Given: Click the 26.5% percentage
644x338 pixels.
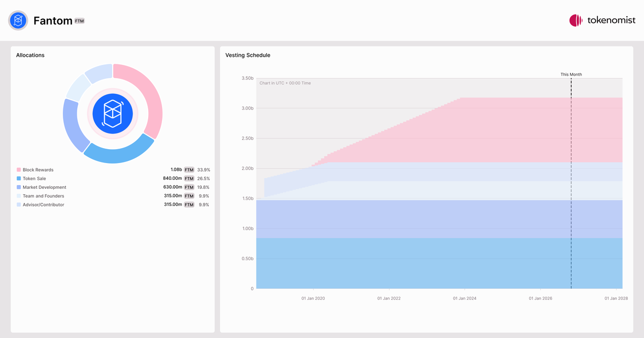Looking at the screenshot, I should (x=203, y=179).
